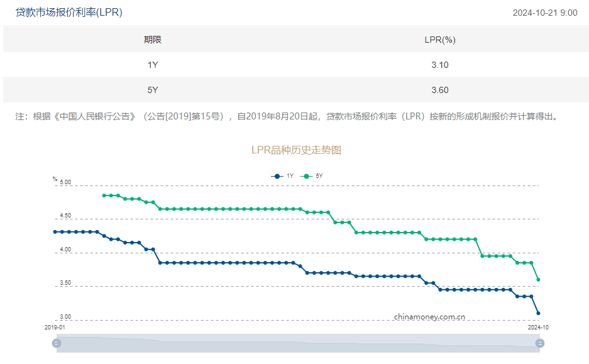Viewport: 589px width, 364px height.
Task: Click the last green 5Y data point
Action: (x=538, y=279)
